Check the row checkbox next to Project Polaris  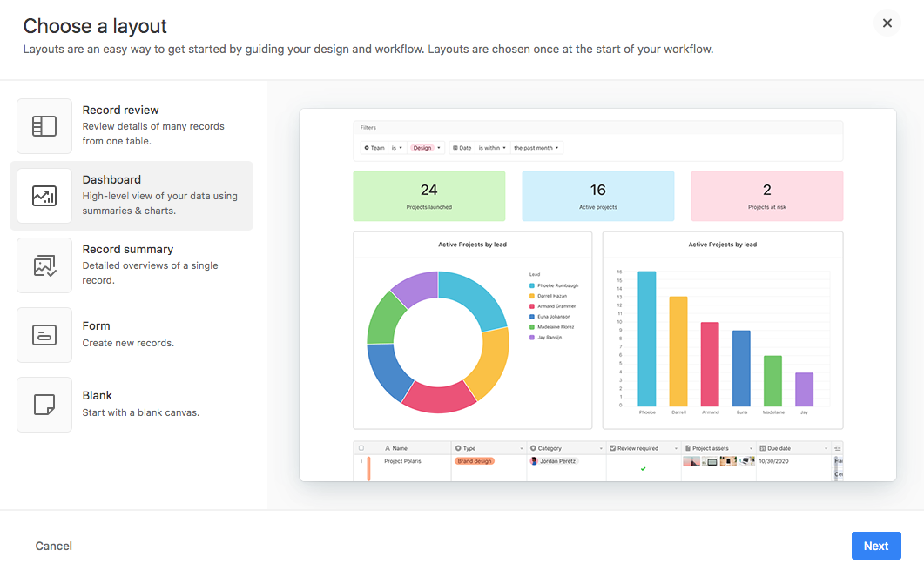(362, 461)
